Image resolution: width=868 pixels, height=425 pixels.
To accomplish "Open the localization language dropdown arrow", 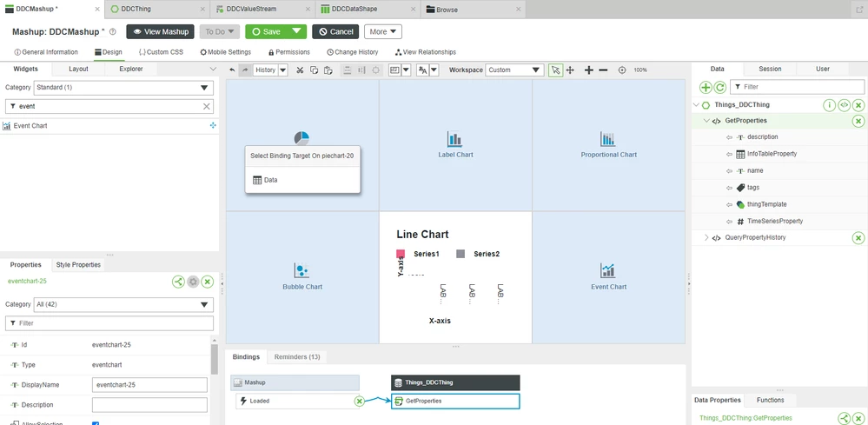I will coord(434,70).
